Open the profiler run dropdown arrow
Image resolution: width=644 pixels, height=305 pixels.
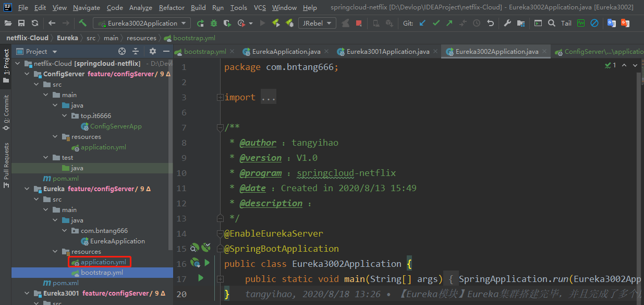251,24
